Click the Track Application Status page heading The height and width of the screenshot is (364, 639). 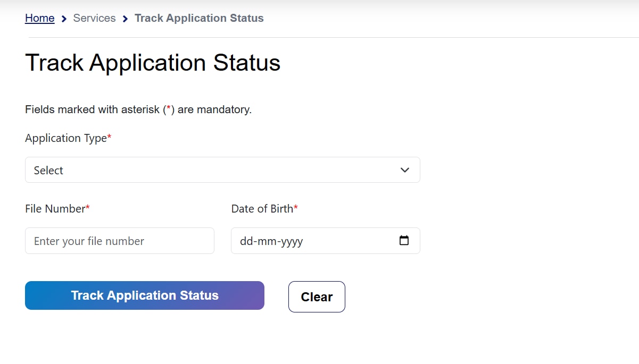coord(152,63)
